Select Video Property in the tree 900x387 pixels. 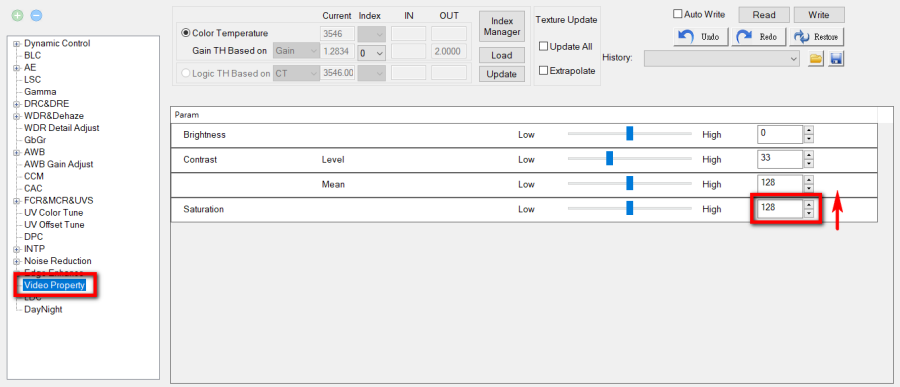(x=55, y=285)
